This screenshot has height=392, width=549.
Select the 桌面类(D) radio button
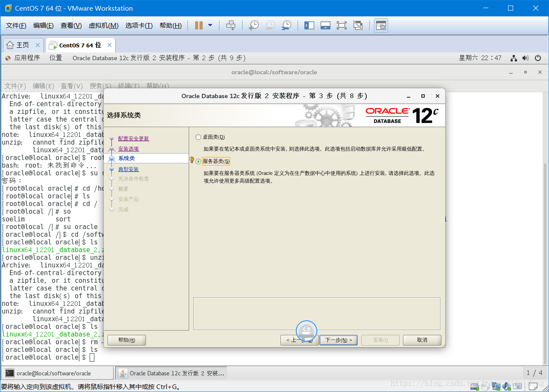pos(198,137)
